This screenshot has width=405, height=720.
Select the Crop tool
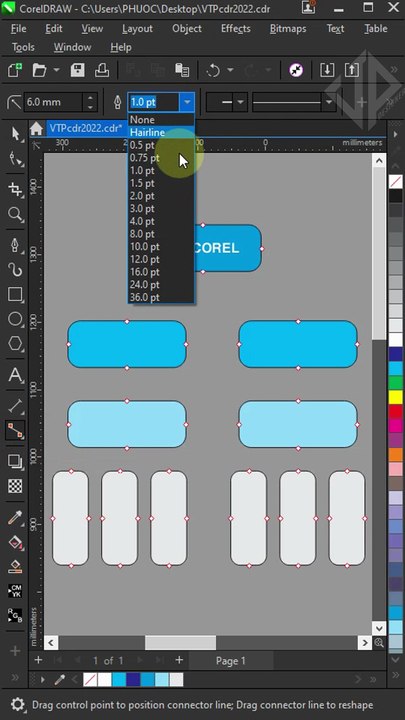point(16,189)
